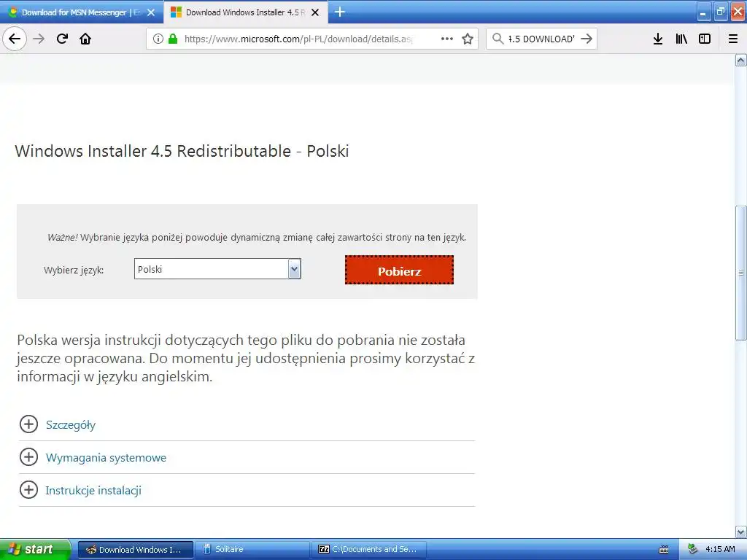Switch to the C:\Documents and Se... taskbar window

tap(368, 550)
